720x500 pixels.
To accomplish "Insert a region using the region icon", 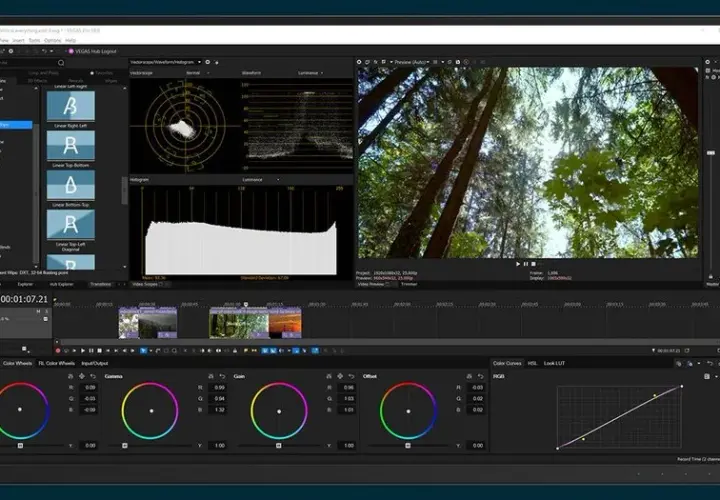I will pyautogui.click(x=254, y=351).
